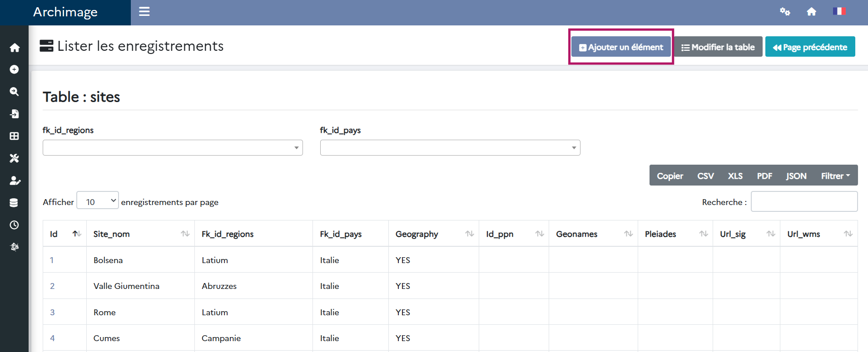Click the wrench and screwdriver tools icon

pos(14,158)
